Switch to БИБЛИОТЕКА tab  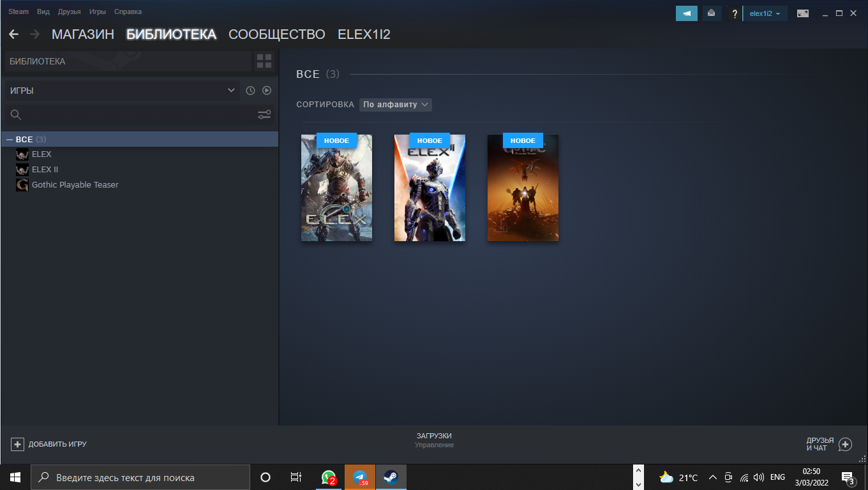click(x=172, y=34)
